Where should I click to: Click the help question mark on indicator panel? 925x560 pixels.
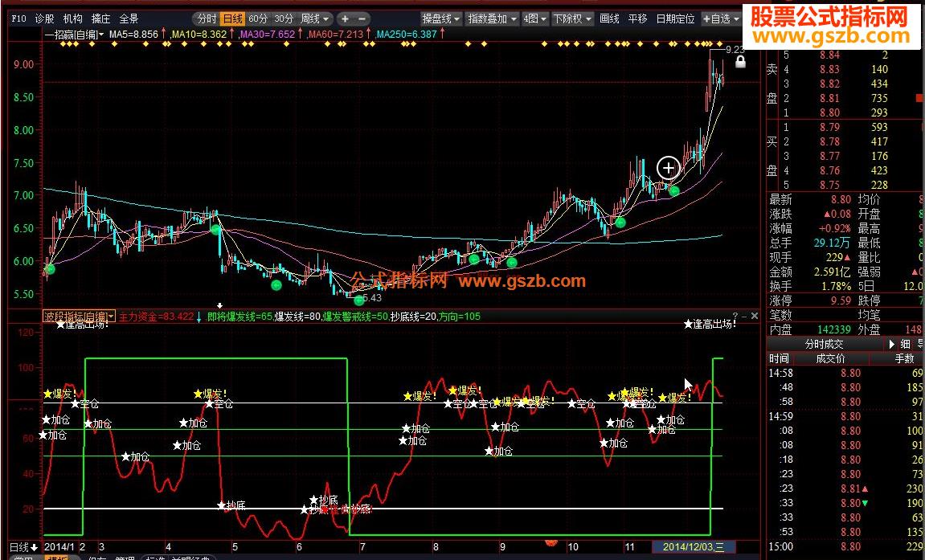coord(735,316)
